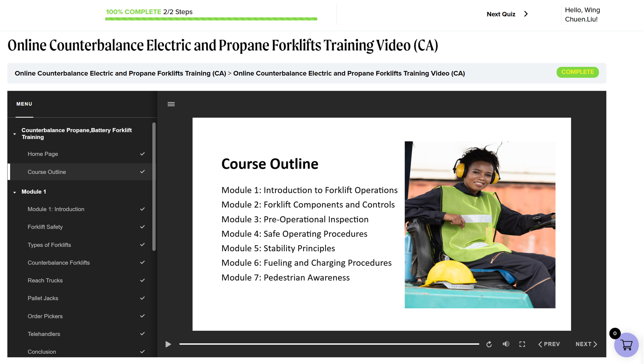
Task: Click the page title heading text
Action: pos(223,45)
